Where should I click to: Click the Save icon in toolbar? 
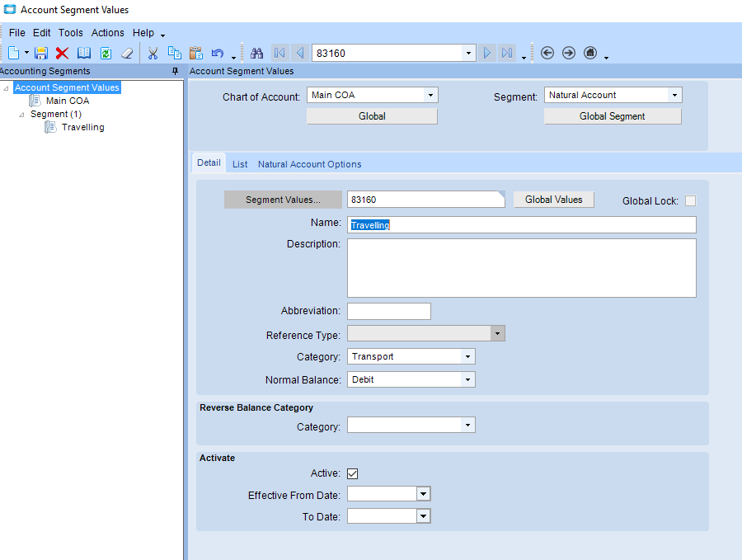coord(40,53)
